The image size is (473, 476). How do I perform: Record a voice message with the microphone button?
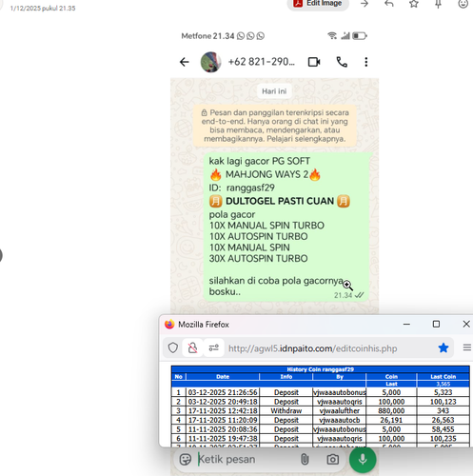click(x=363, y=459)
